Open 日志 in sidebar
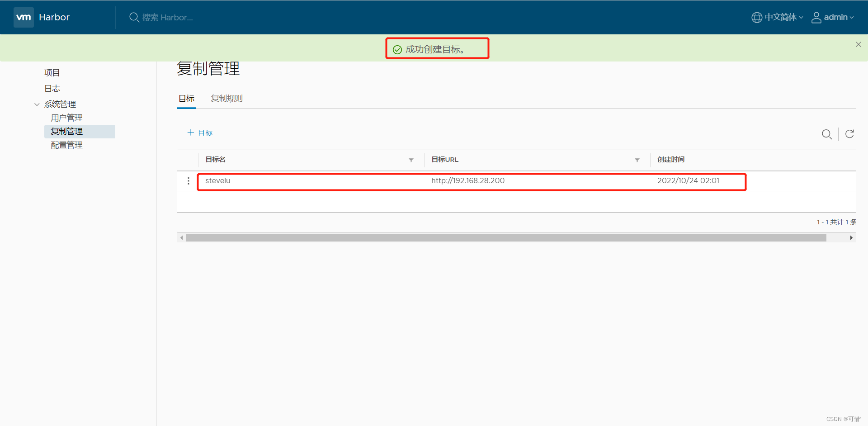Image resolution: width=868 pixels, height=426 pixels. tap(52, 89)
